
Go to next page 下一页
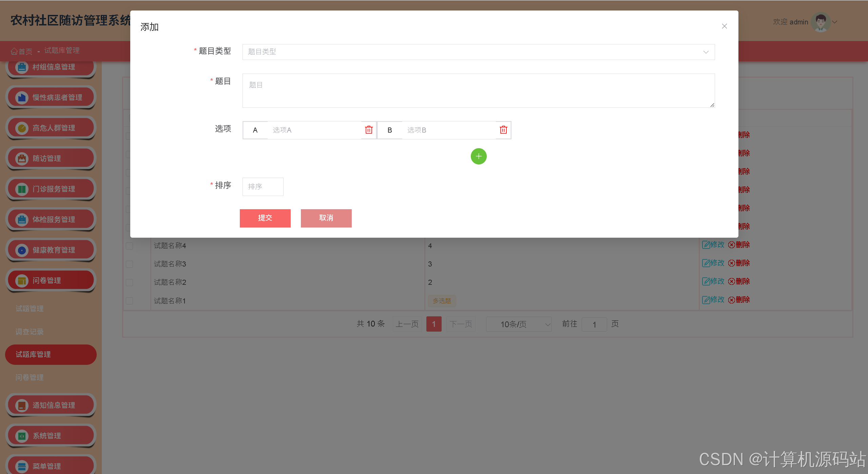(461, 324)
